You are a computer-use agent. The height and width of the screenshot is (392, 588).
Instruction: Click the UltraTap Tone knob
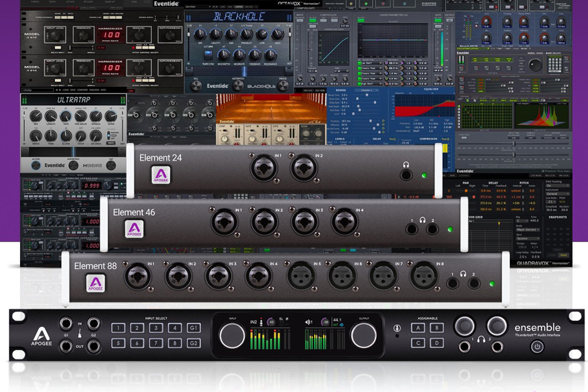tap(51, 136)
